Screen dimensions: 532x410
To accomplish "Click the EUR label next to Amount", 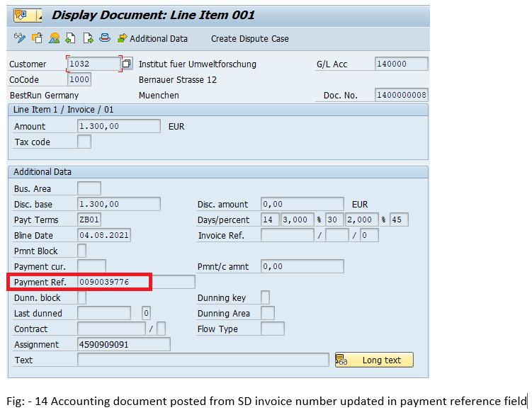I will [x=176, y=127].
